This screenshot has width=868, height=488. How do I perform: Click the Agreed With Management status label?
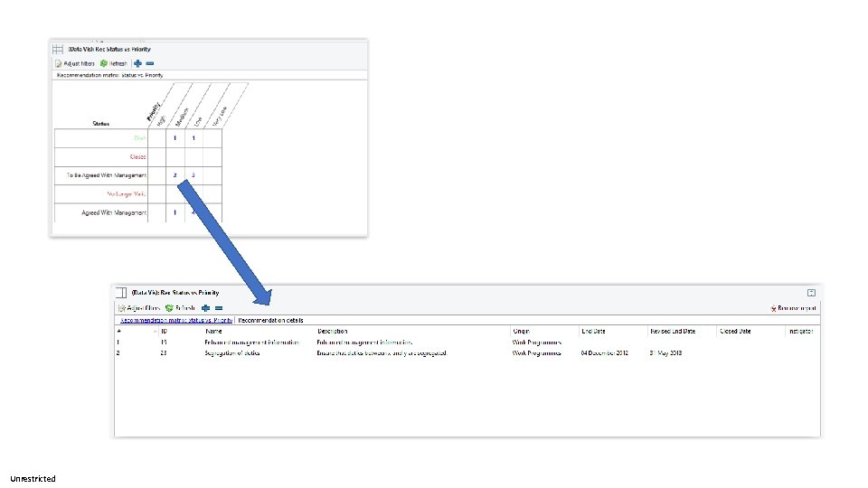click(114, 212)
